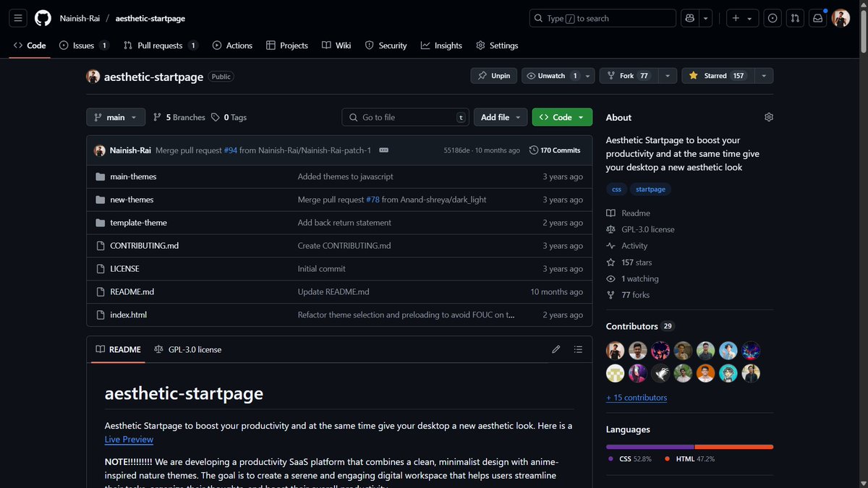Click the Starred button
The height and width of the screenshot is (488, 868).
(718, 75)
